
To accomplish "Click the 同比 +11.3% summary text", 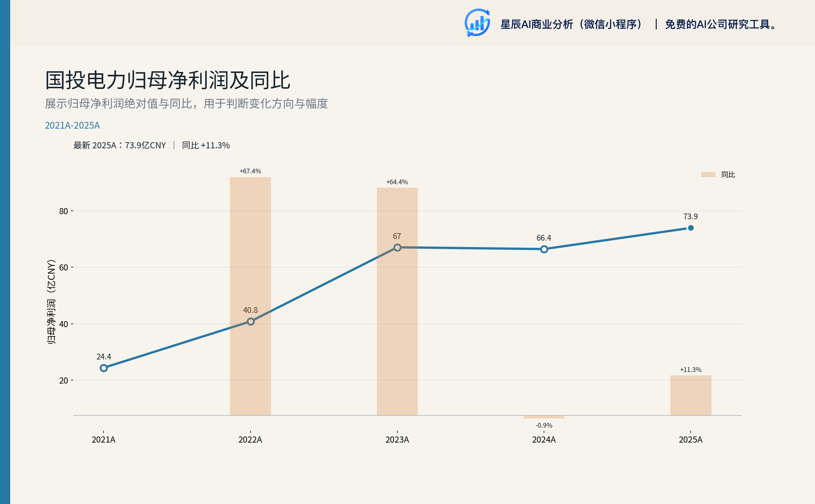I will tap(206, 146).
